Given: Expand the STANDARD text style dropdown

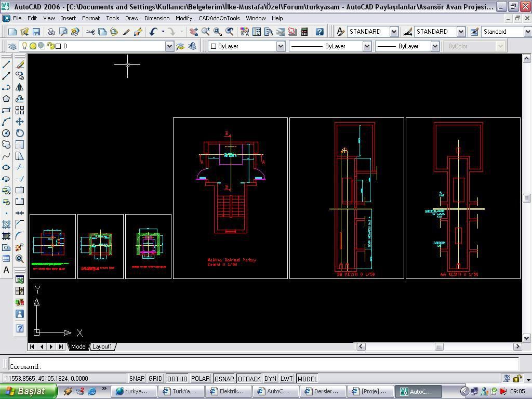Looking at the screenshot, I should (393, 32).
